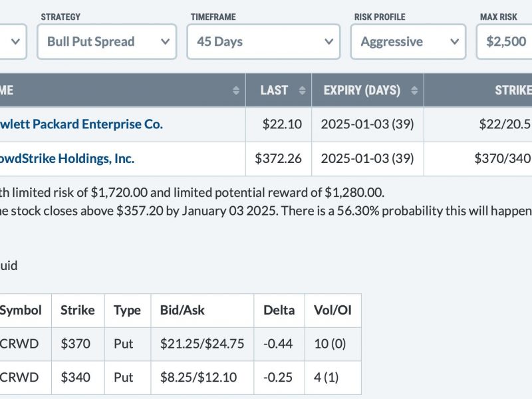532x399 pixels.
Task: Click the Symbol column header in legs table
Action: tap(25, 311)
